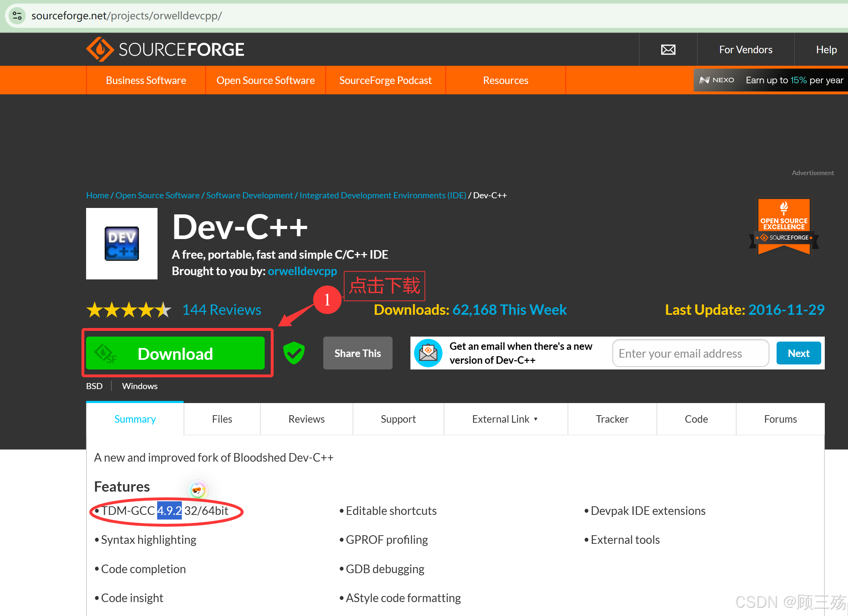This screenshot has height=616, width=848.
Task: Switch to the Files tab
Action: tap(222, 419)
